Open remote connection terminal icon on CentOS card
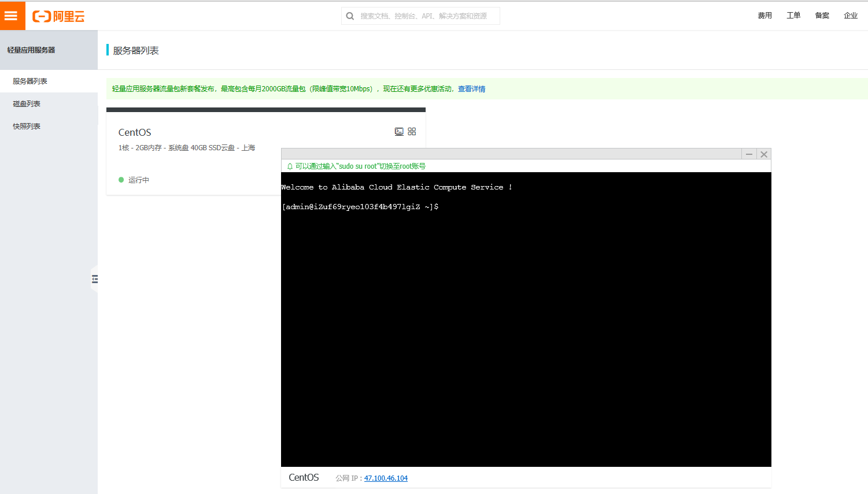This screenshot has height=494, width=868. pyautogui.click(x=399, y=132)
